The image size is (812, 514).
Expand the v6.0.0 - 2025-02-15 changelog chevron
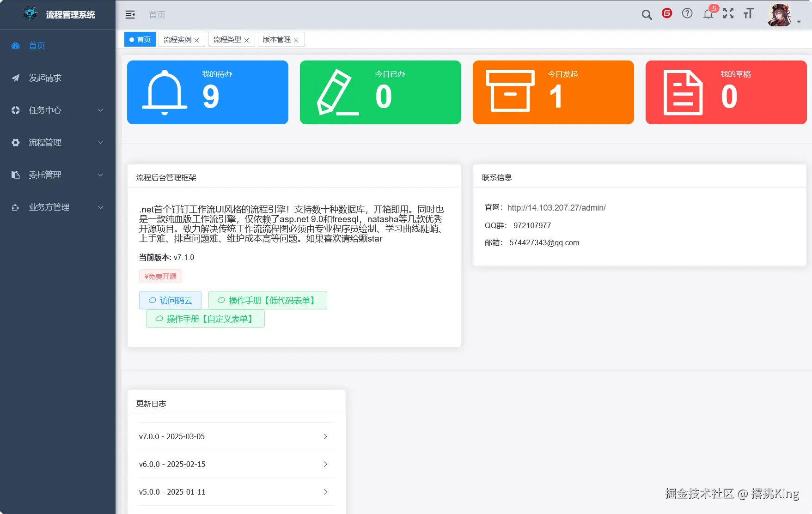point(325,464)
